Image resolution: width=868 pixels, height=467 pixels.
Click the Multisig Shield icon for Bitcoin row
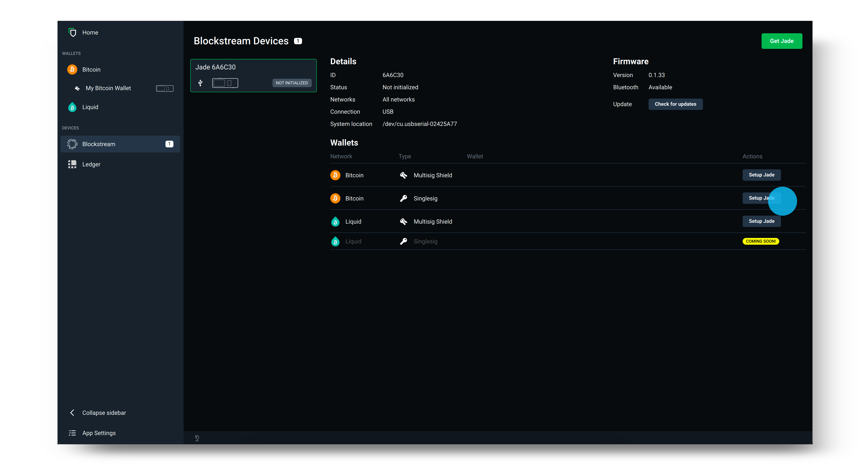coord(403,175)
